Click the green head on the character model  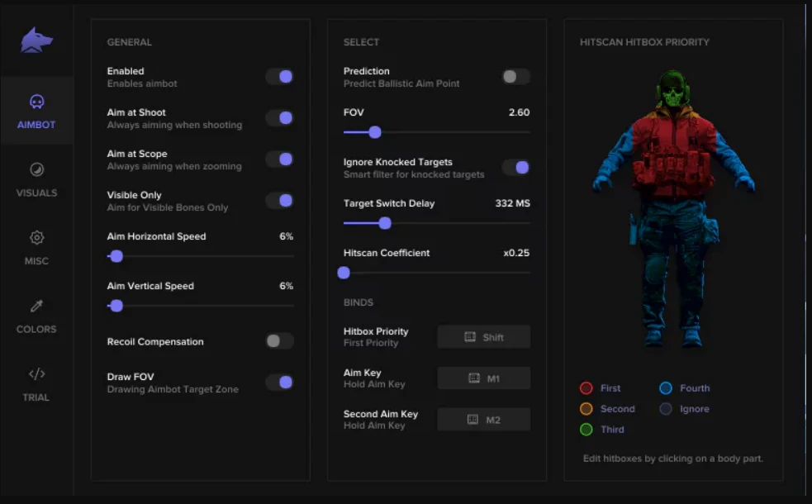673,90
